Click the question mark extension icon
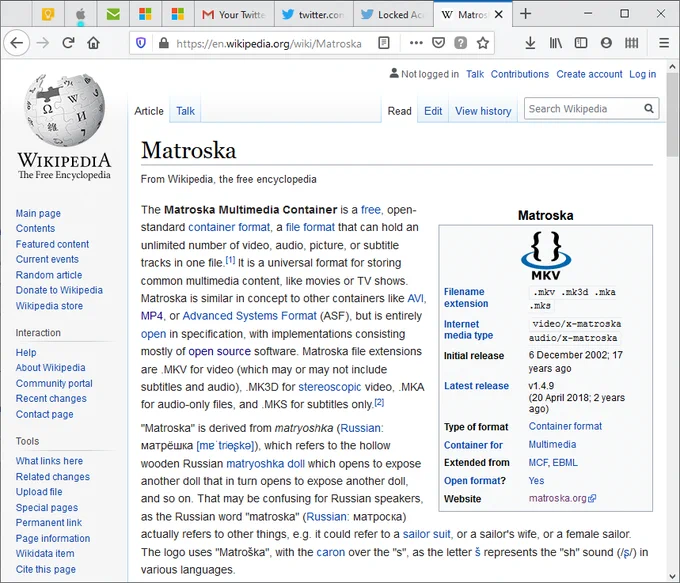 [x=461, y=43]
